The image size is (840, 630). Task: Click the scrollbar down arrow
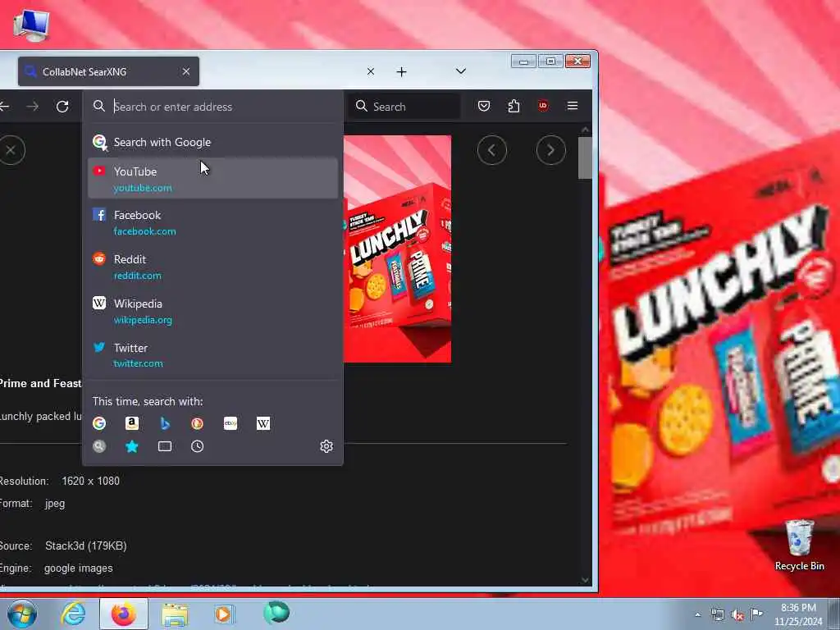pos(585,580)
